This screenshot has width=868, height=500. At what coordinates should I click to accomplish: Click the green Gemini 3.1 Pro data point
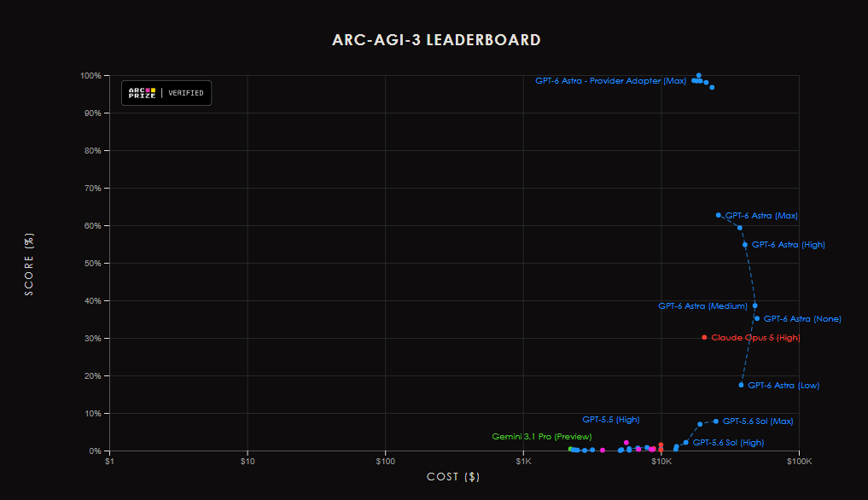click(x=571, y=449)
